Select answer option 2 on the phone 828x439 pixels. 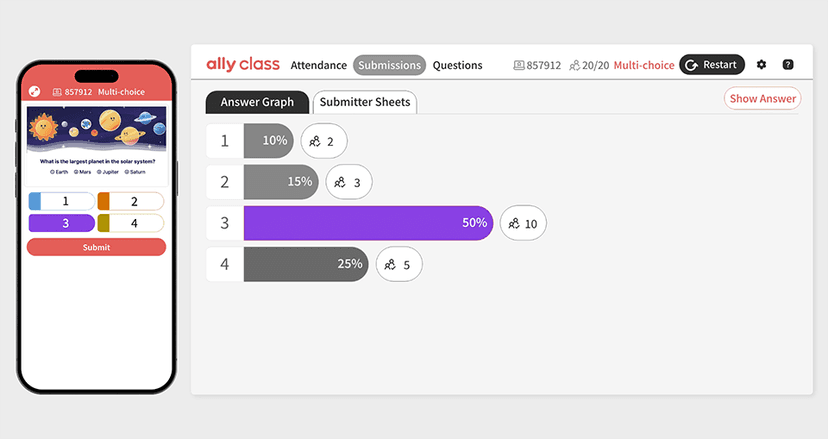click(x=130, y=202)
